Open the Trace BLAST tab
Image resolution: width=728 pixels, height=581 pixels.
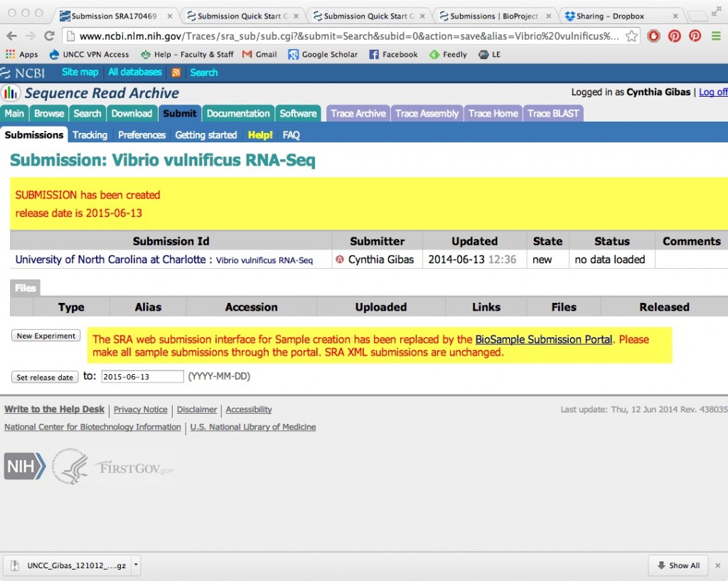[x=553, y=113]
